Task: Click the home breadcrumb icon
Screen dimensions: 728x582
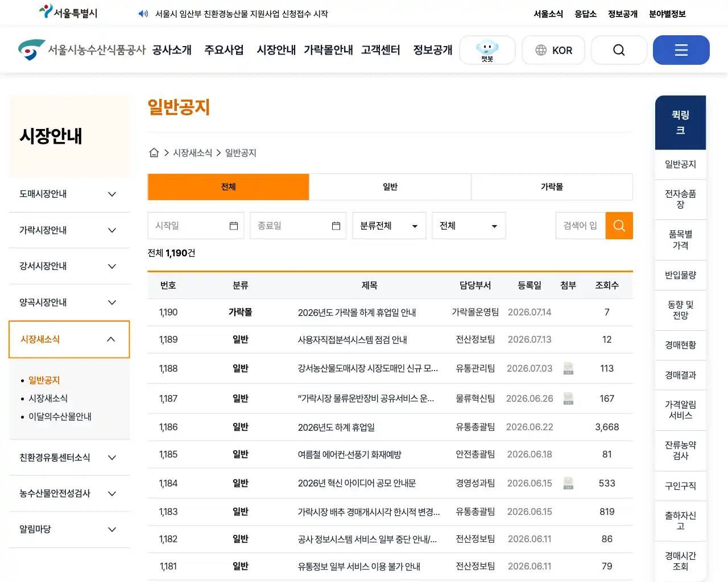Action: click(154, 153)
